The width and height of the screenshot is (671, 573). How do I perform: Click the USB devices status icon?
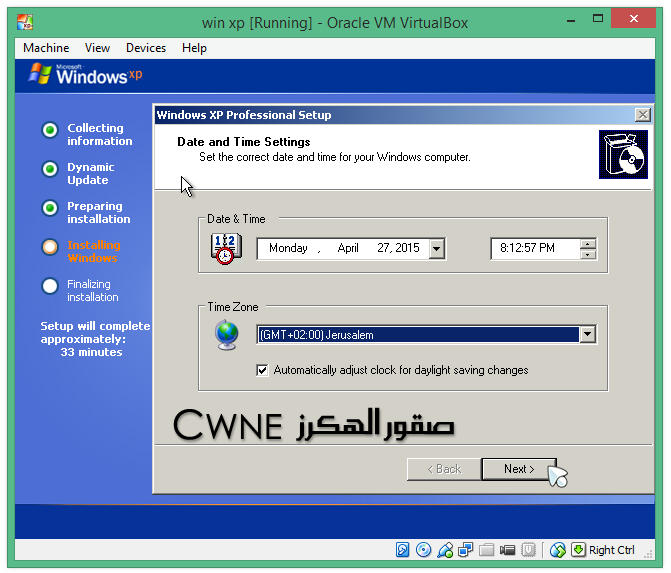coord(445,550)
